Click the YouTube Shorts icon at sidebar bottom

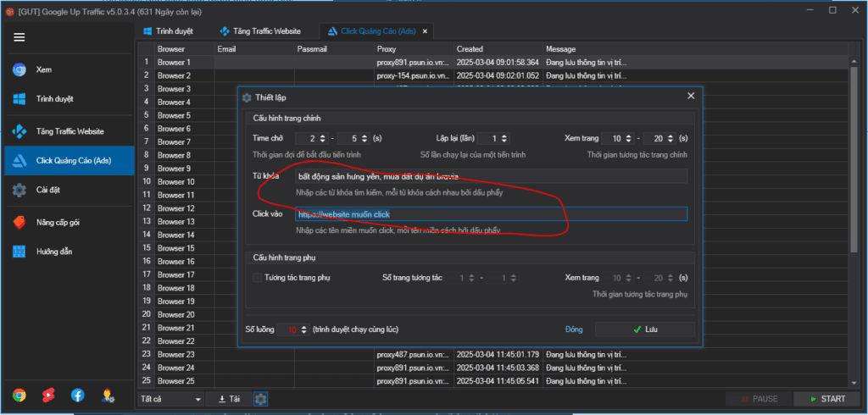[x=48, y=395]
